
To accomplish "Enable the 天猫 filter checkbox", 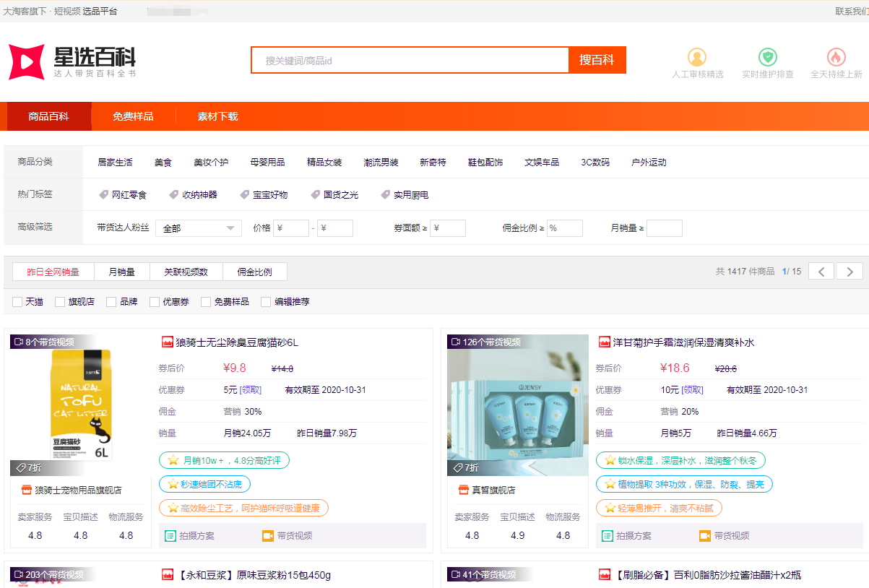I will click(x=17, y=302).
